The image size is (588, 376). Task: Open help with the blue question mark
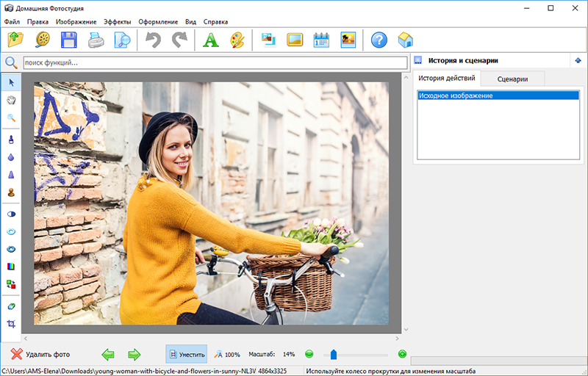click(379, 40)
